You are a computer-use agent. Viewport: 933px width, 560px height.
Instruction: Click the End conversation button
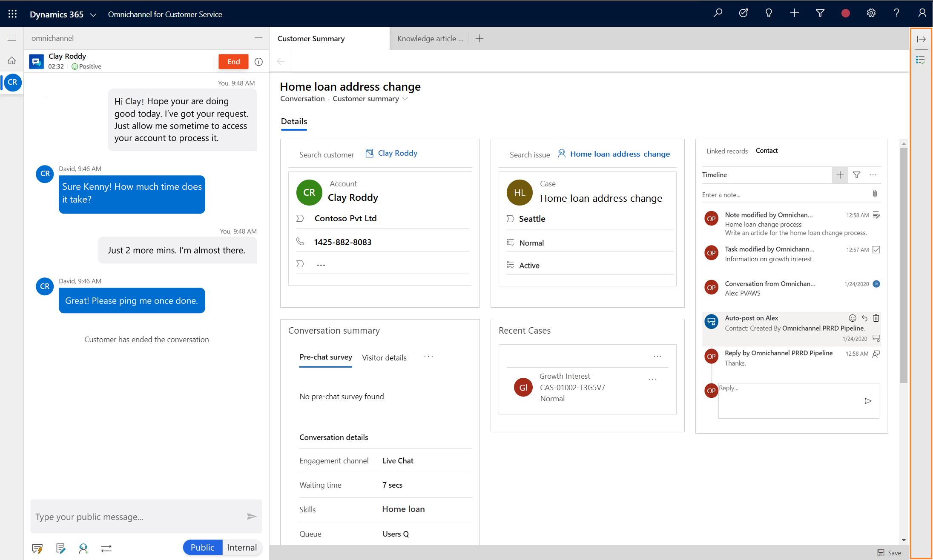(x=233, y=61)
